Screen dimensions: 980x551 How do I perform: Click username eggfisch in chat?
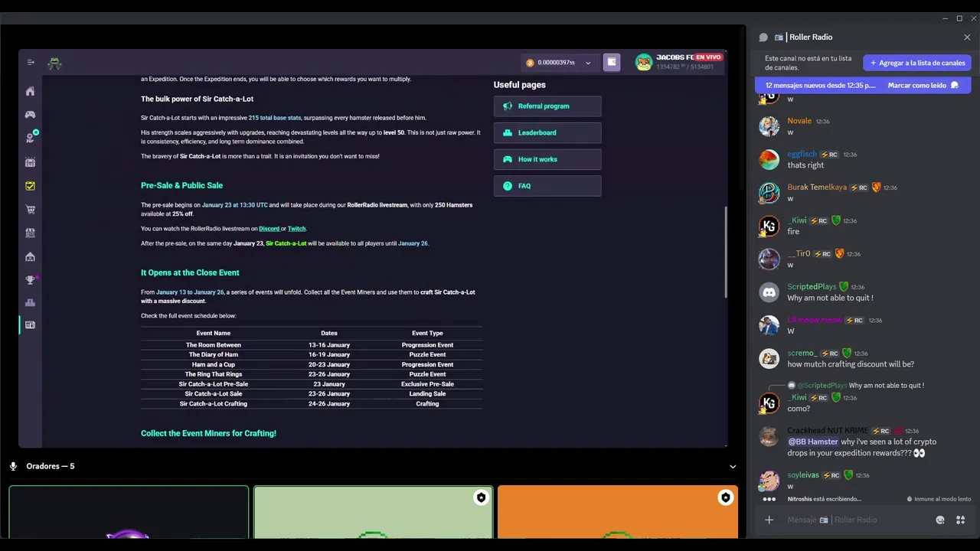click(802, 154)
